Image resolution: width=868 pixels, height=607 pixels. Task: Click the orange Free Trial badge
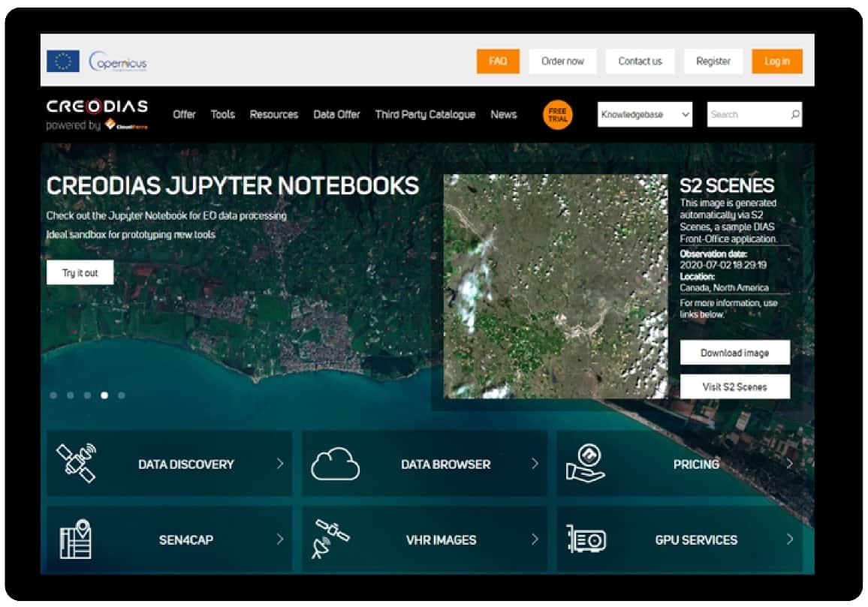[x=557, y=115]
